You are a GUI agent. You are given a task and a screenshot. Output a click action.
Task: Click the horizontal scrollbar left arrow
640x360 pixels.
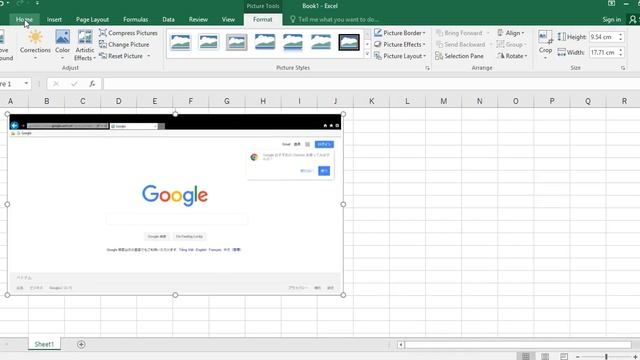tap(401, 345)
